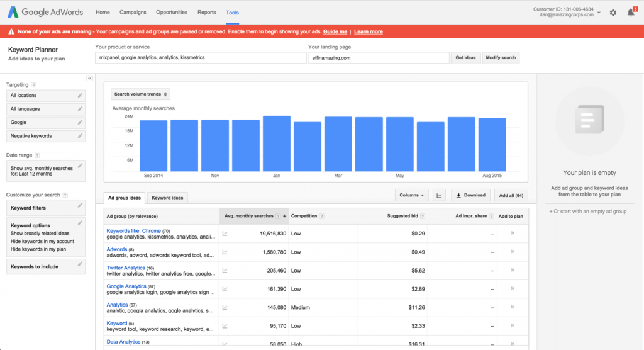The height and width of the screenshot is (350, 644).
Task: Edit Keyword options pencil icon
Action: [x=80, y=223]
